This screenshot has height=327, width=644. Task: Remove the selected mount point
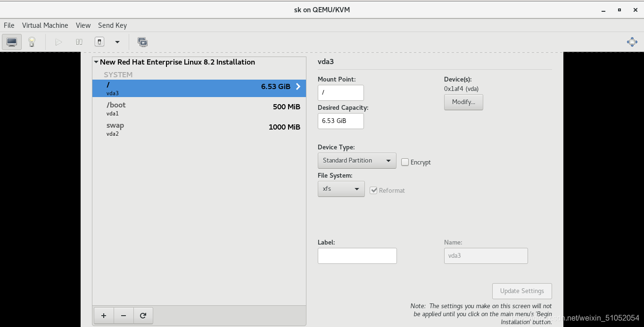(x=124, y=316)
